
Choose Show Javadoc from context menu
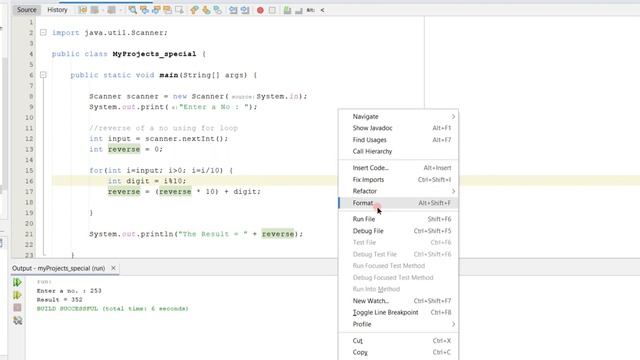point(399,128)
